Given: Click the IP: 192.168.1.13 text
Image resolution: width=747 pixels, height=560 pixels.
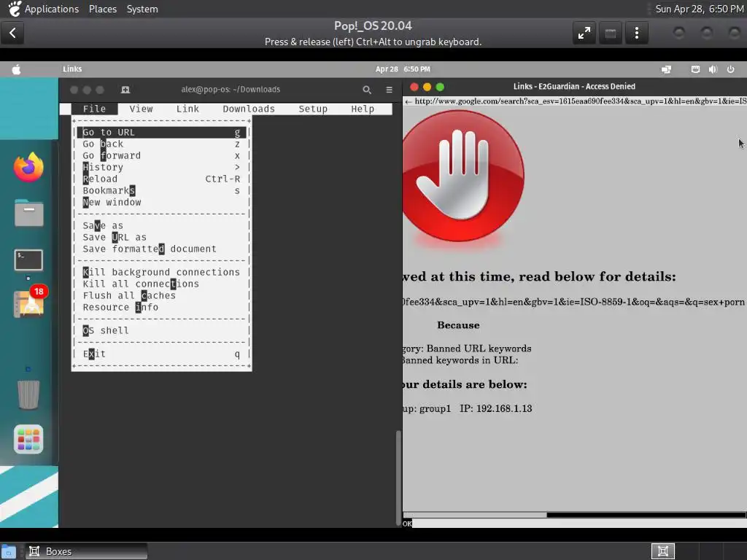Looking at the screenshot, I should [495, 408].
